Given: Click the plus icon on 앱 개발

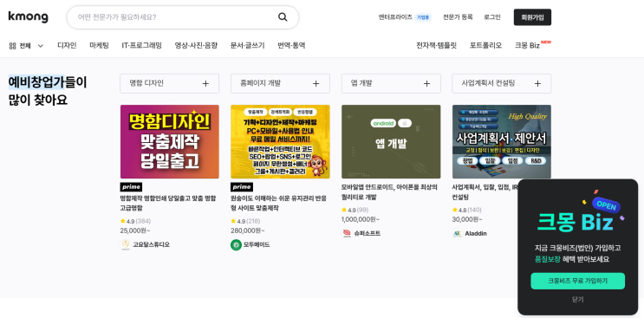Looking at the screenshot, I should point(426,84).
